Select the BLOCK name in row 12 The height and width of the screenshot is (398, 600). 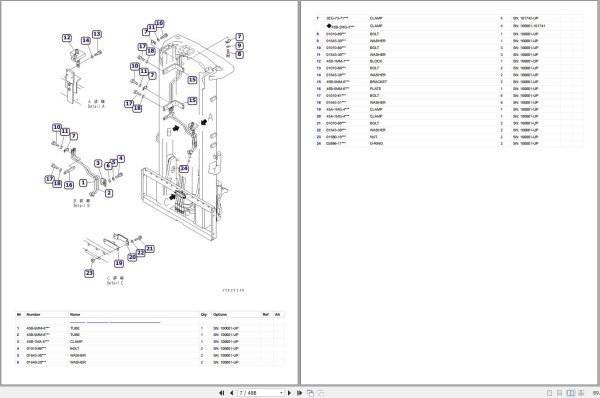coord(376,61)
